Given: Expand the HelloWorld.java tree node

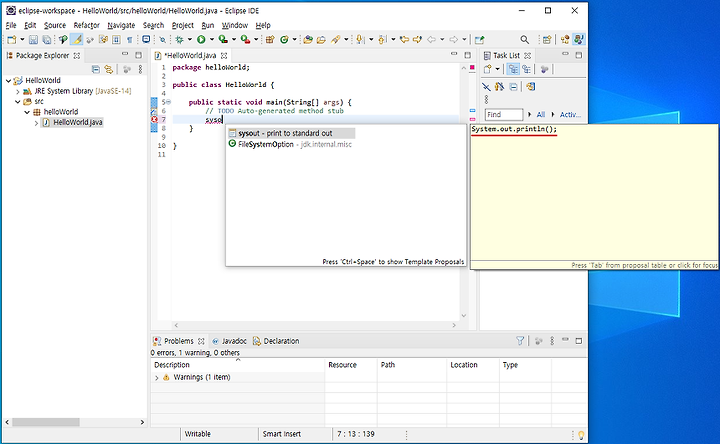Looking at the screenshot, I should pos(36,123).
